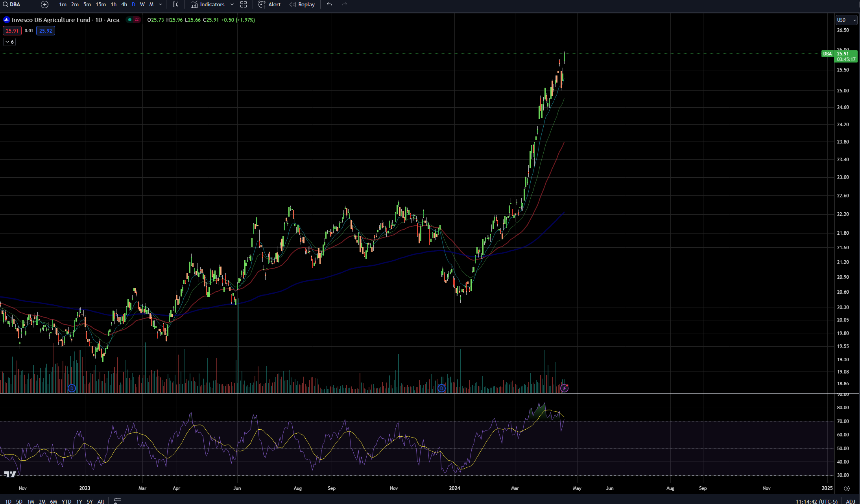860x504 pixels.
Task: Choose the 4h timeframe
Action: coord(124,4)
